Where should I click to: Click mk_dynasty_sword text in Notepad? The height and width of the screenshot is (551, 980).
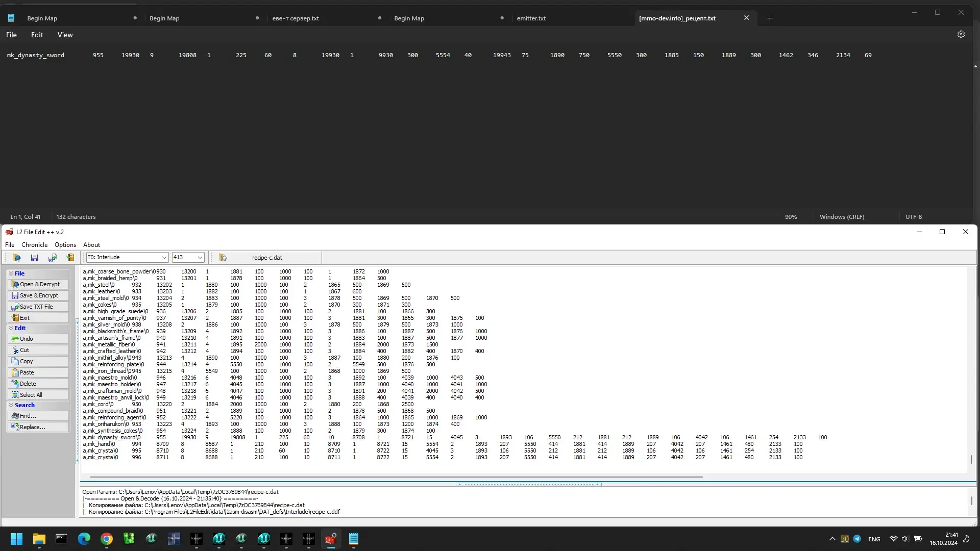35,55
